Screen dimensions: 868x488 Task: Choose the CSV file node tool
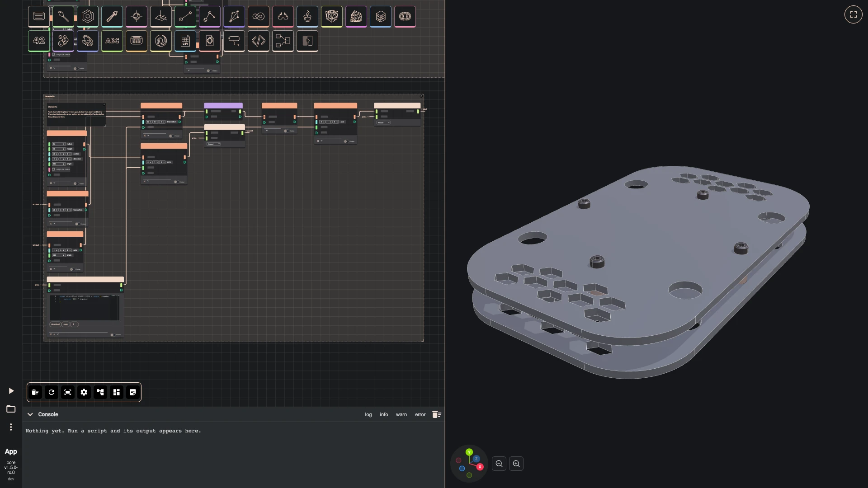[185, 41]
